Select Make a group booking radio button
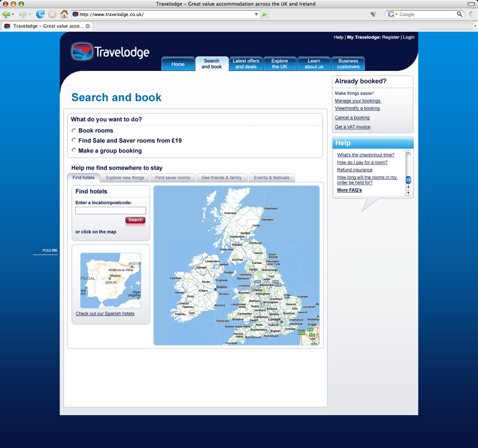Image resolution: width=478 pixels, height=448 pixels. (x=74, y=151)
